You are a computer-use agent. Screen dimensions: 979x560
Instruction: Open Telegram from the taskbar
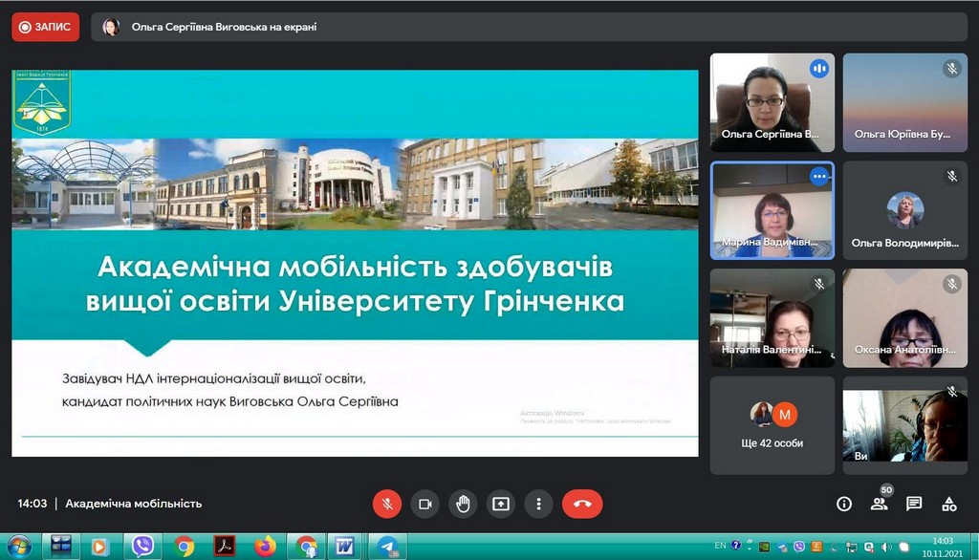click(387, 547)
